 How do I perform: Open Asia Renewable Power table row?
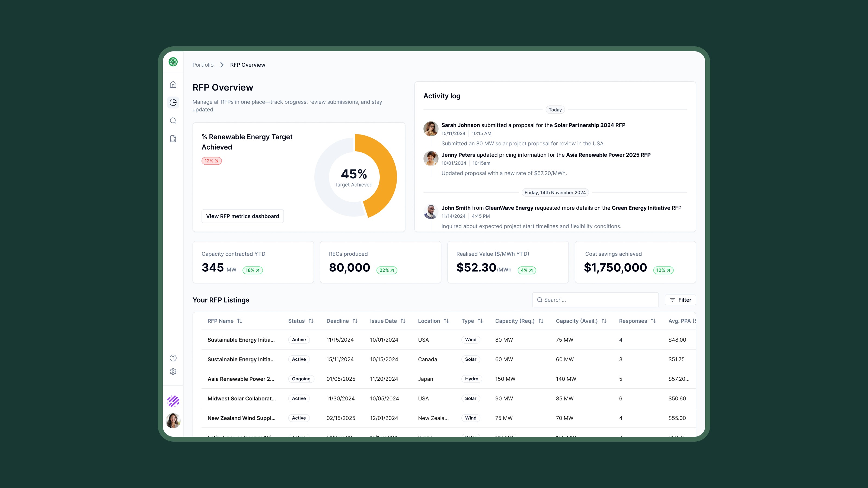click(x=241, y=379)
